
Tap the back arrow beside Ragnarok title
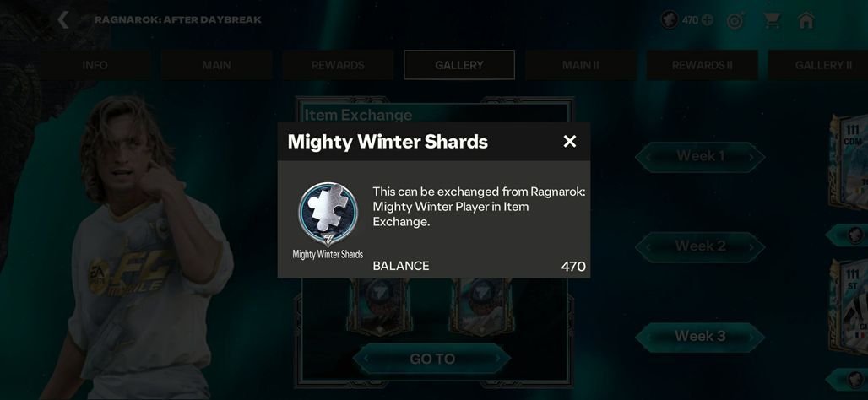click(x=63, y=20)
